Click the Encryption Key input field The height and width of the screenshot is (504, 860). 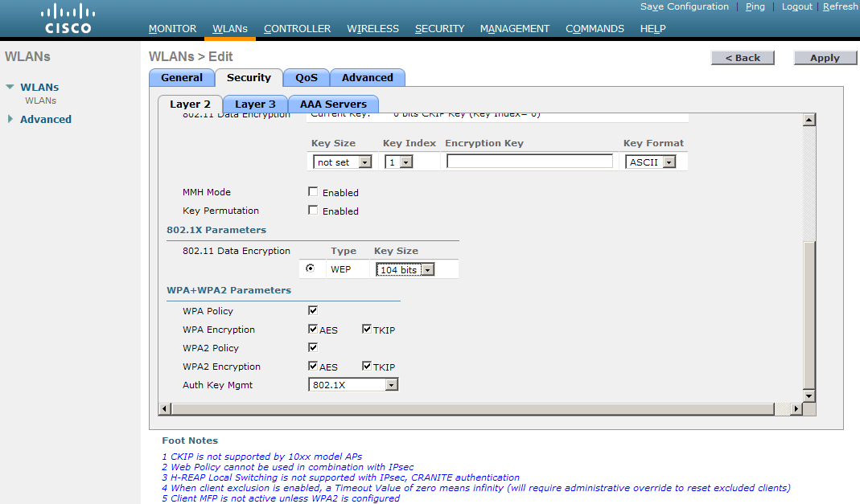coord(529,161)
